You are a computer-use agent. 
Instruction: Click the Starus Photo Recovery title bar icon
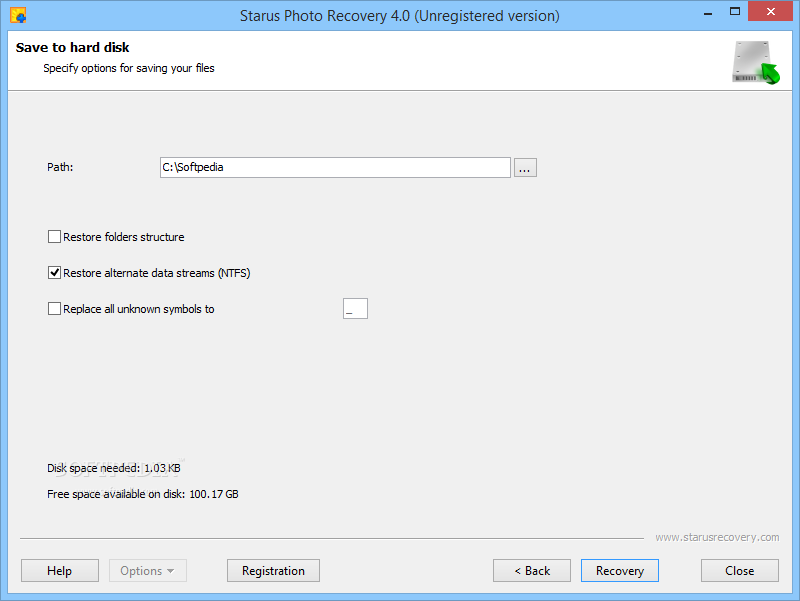[18, 15]
